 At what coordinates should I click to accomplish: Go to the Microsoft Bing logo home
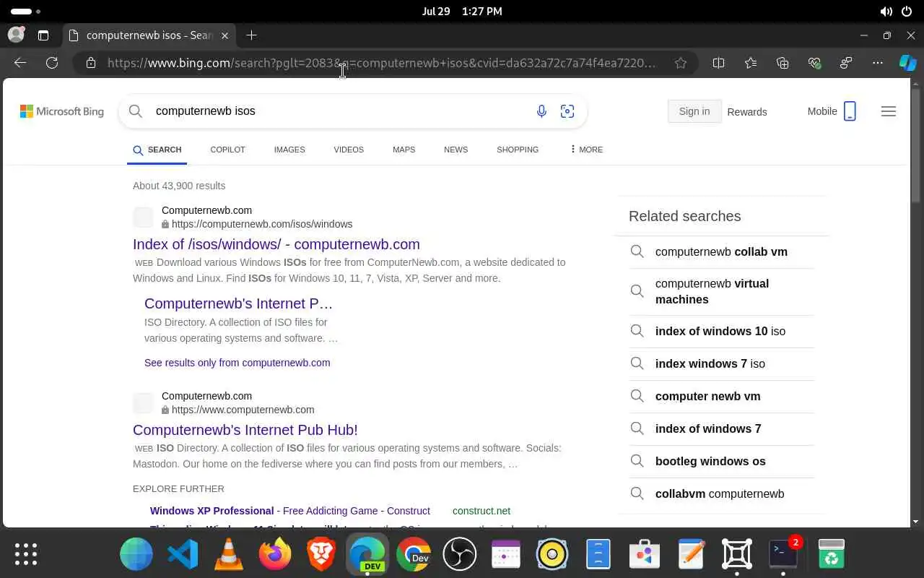pyautogui.click(x=62, y=111)
